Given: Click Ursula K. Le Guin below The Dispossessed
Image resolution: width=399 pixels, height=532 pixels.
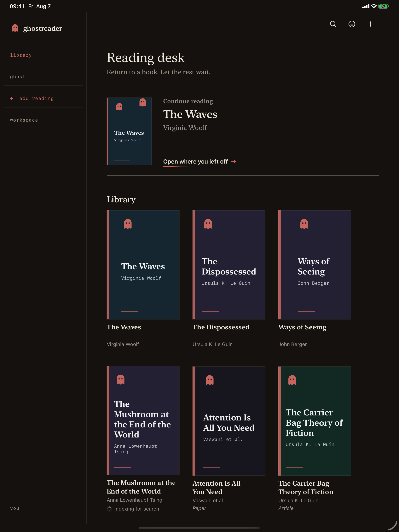Looking at the screenshot, I should pyautogui.click(x=212, y=344).
